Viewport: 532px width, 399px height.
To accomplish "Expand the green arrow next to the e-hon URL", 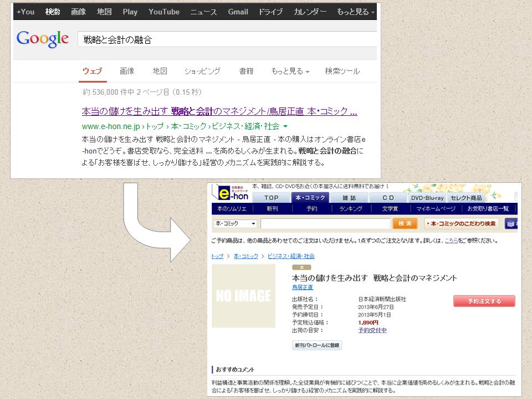I will (x=285, y=126).
